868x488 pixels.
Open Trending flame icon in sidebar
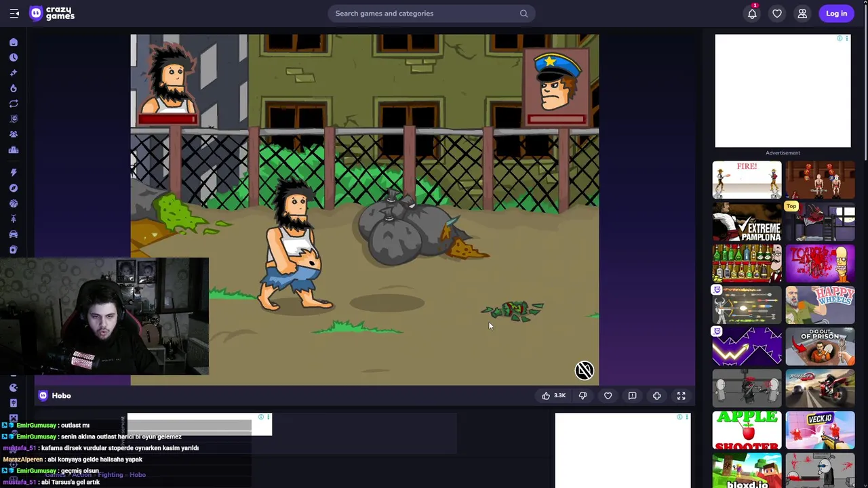tap(14, 88)
